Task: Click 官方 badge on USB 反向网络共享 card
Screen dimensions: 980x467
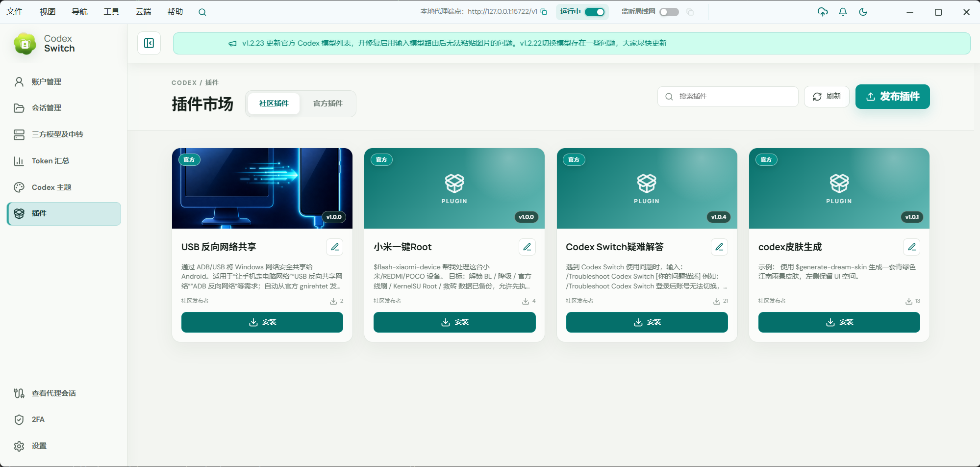Action: point(189,159)
